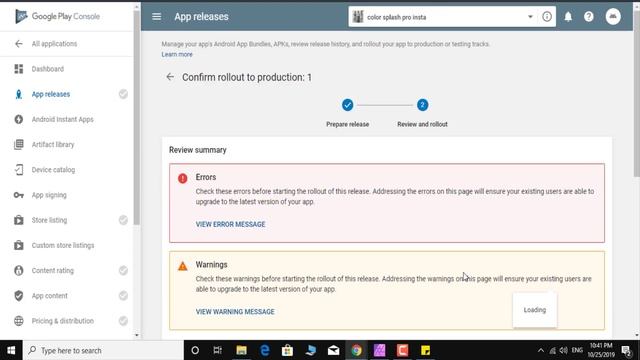Open the notifications bell
640x360 pixels.
568,17
